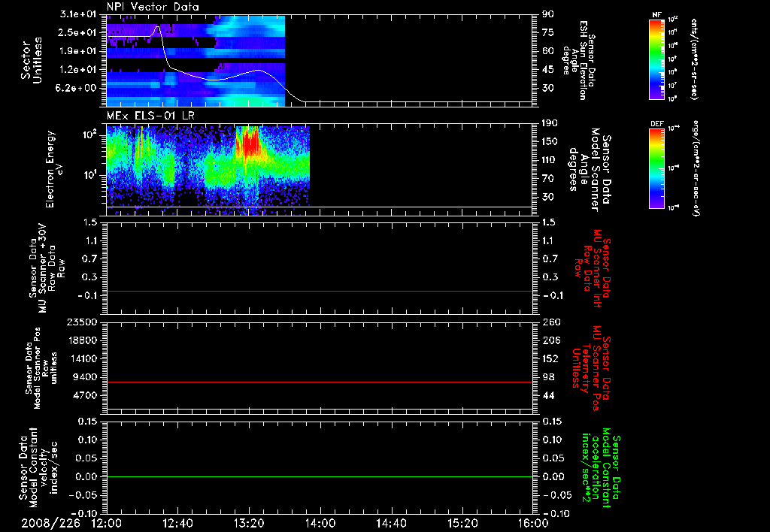Screen dimensions: 770x532
Task: Select the "MEx ELS-01 LR" panel title
Action: point(150,116)
